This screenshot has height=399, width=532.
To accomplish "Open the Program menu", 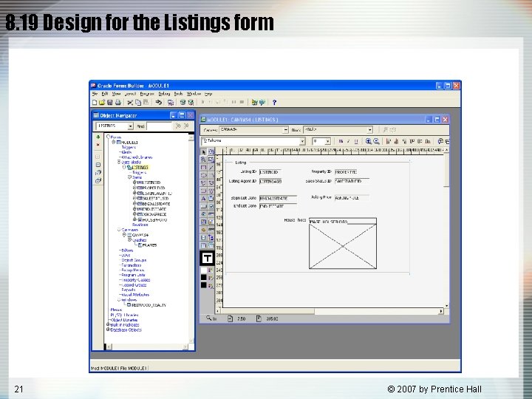I will click(147, 94).
